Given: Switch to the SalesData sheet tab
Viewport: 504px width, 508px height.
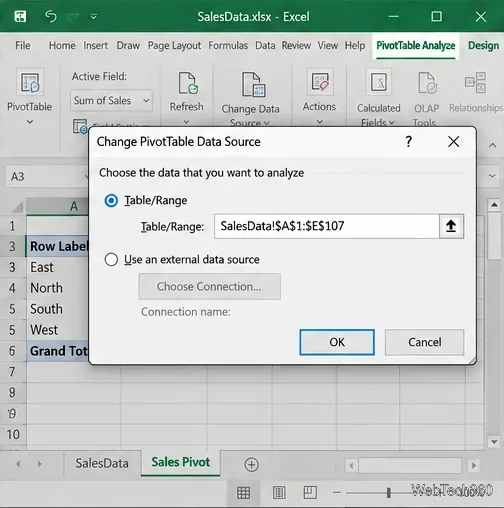Looking at the screenshot, I should click(102, 463).
